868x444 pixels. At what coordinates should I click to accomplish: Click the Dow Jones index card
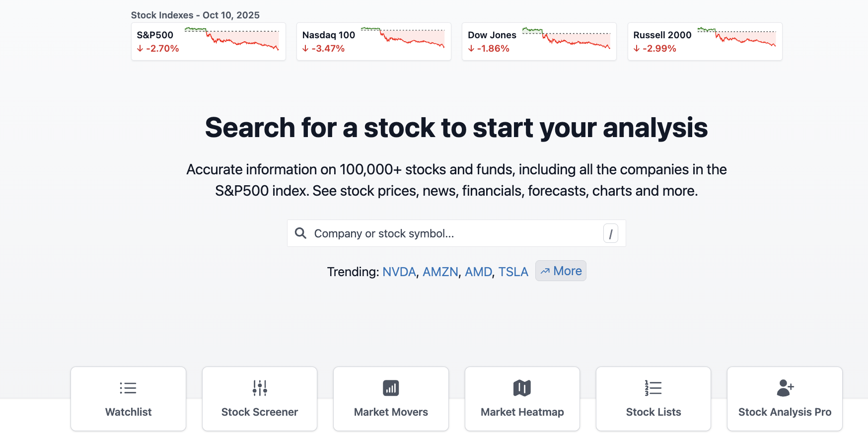[x=539, y=41]
